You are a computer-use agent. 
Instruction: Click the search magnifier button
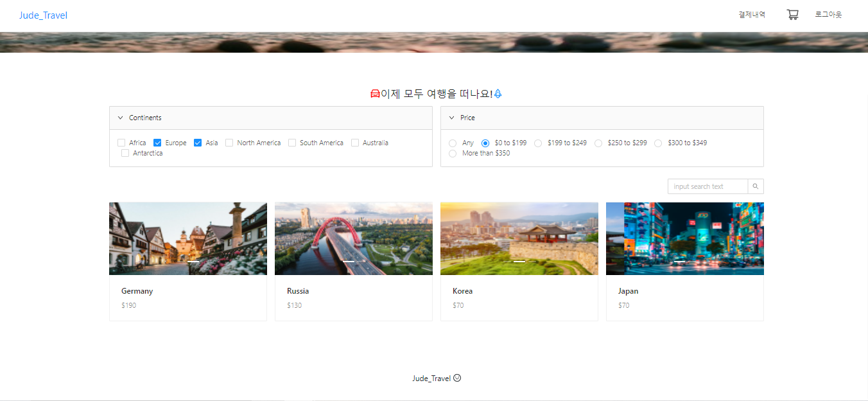click(756, 186)
